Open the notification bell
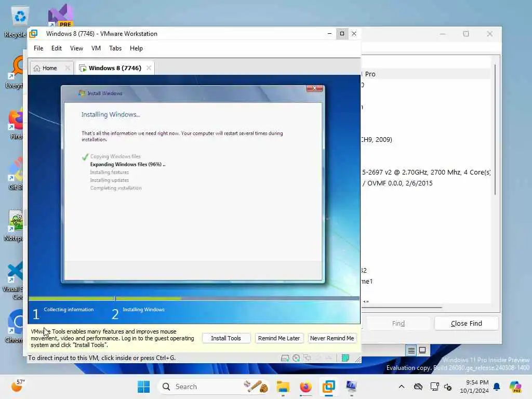Screen dimensions: 532x399 pos(497,387)
